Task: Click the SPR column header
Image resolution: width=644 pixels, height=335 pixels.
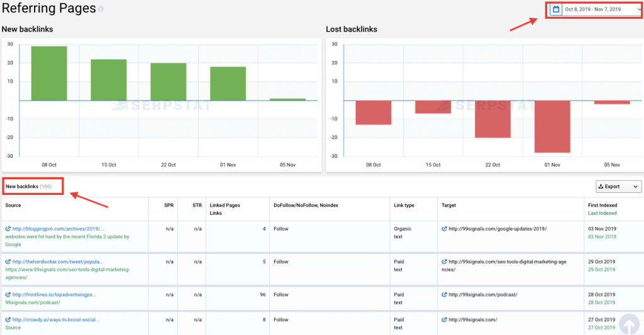Action: point(169,205)
